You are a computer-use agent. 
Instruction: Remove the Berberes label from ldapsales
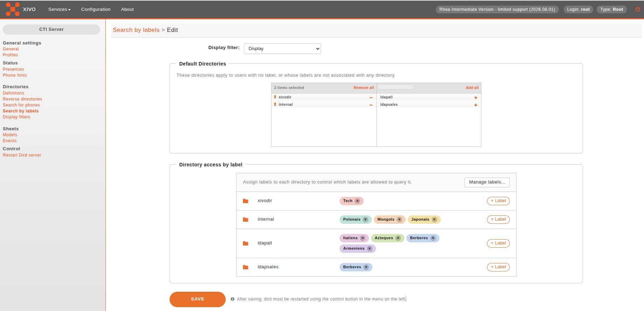pyautogui.click(x=366, y=267)
